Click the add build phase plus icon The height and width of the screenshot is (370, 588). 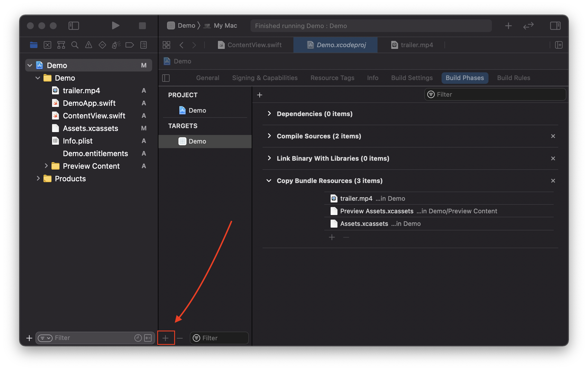coord(260,95)
